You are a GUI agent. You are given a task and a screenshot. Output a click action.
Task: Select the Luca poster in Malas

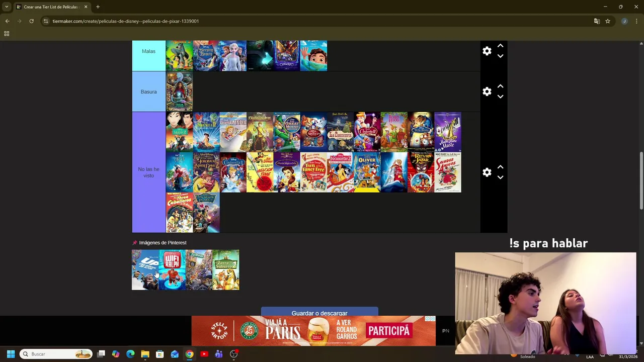coord(313,56)
